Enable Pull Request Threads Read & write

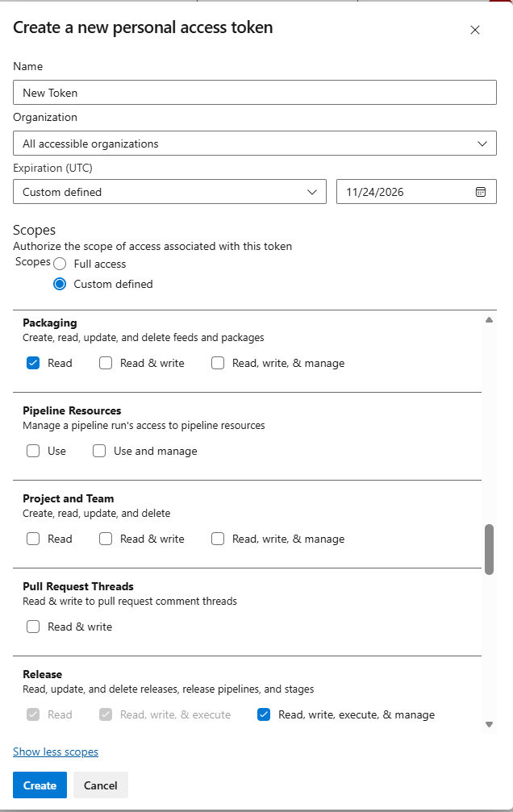pyautogui.click(x=33, y=627)
